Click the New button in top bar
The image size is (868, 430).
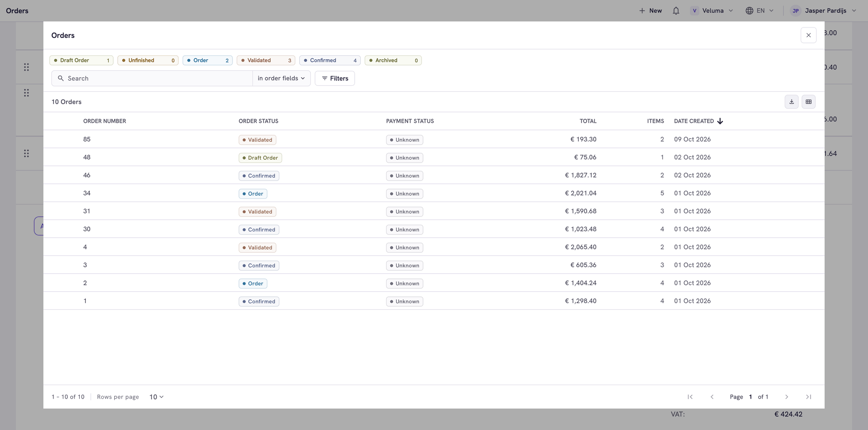click(x=651, y=10)
